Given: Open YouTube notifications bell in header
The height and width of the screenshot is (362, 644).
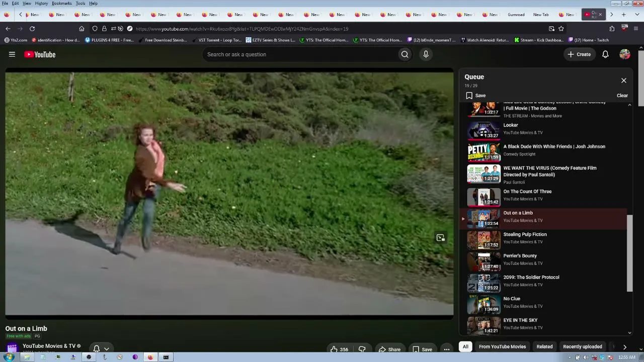Looking at the screenshot, I should point(605,54).
